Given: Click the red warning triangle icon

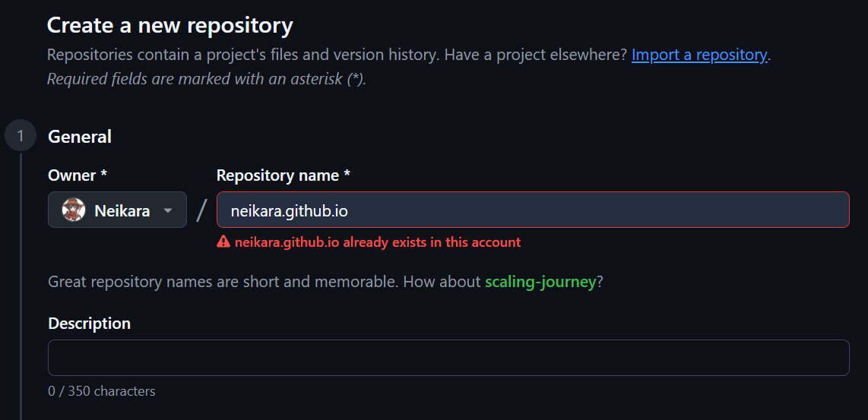Looking at the screenshot, I should point(223,242).
